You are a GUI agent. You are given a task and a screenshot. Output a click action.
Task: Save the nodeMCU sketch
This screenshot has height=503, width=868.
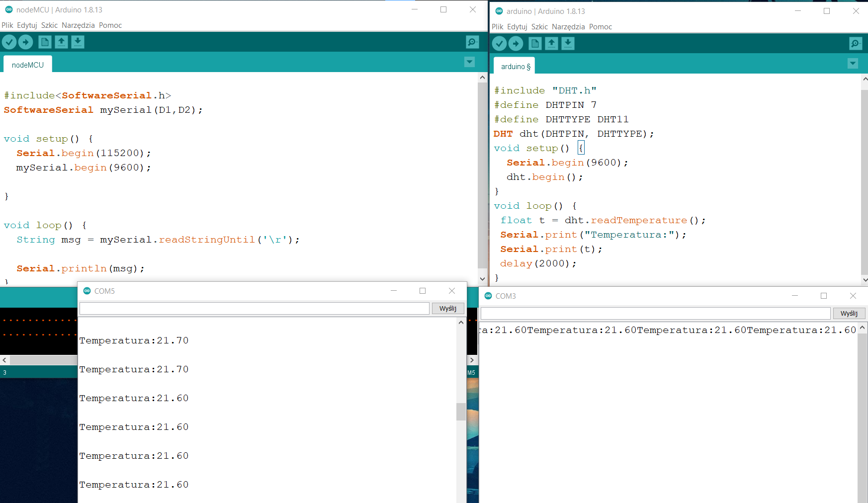click(78, 42)
